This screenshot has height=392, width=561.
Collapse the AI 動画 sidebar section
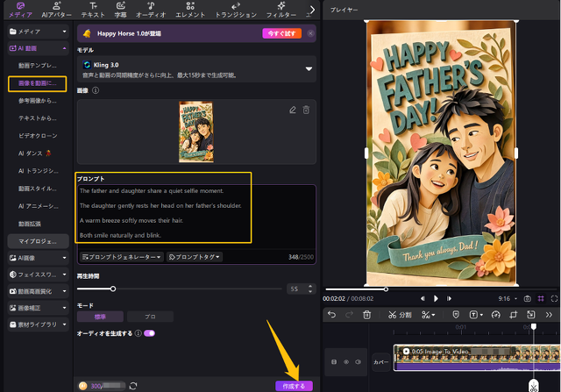[38, 48]
